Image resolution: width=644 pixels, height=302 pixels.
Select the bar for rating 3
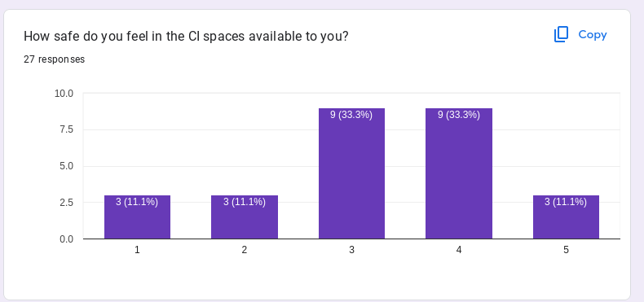(x=351, y=173)
